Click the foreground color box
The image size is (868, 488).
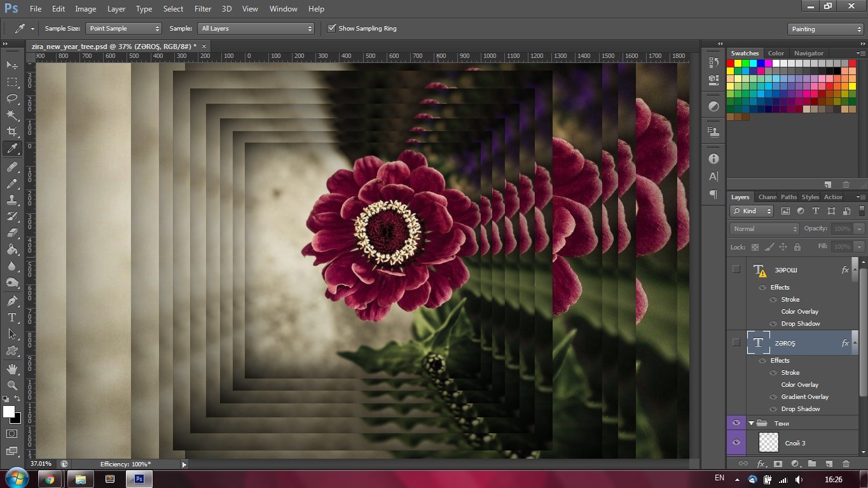click(8, 412)
